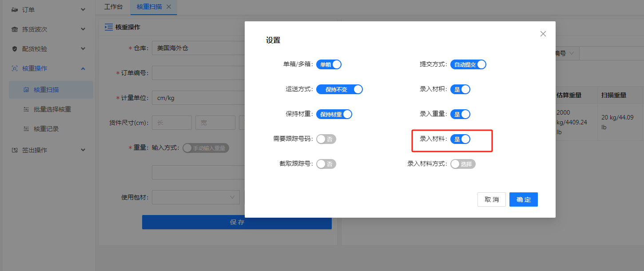644x271 pixels.
Task: Click the 核重操作 panel header icon
Action: (108, 27)
